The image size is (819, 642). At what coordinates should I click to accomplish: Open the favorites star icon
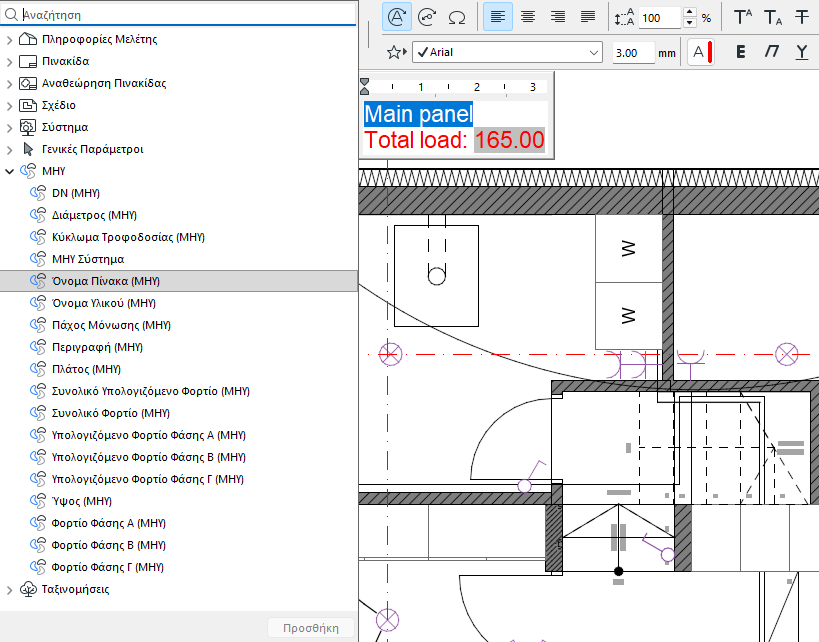(x=396, y=52)
